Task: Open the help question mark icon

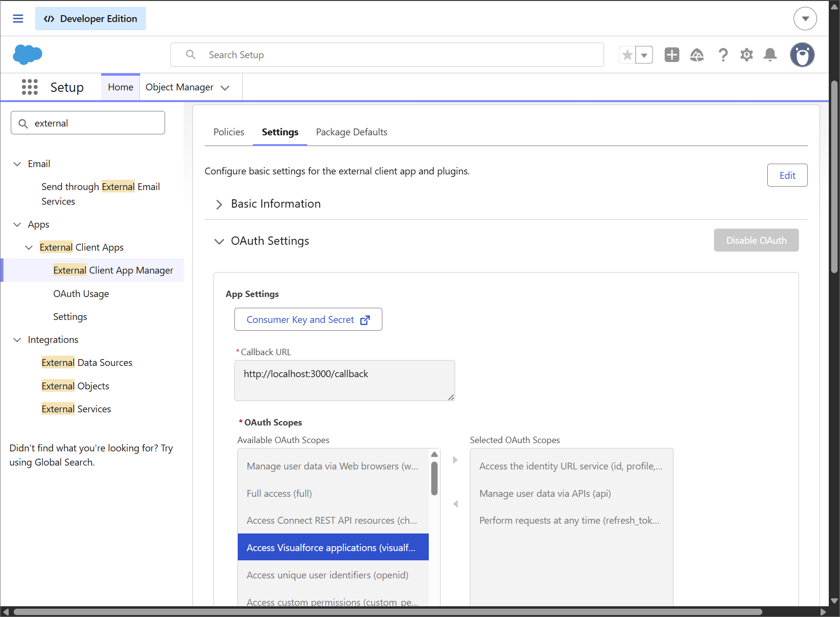Action: coord(723,55)
